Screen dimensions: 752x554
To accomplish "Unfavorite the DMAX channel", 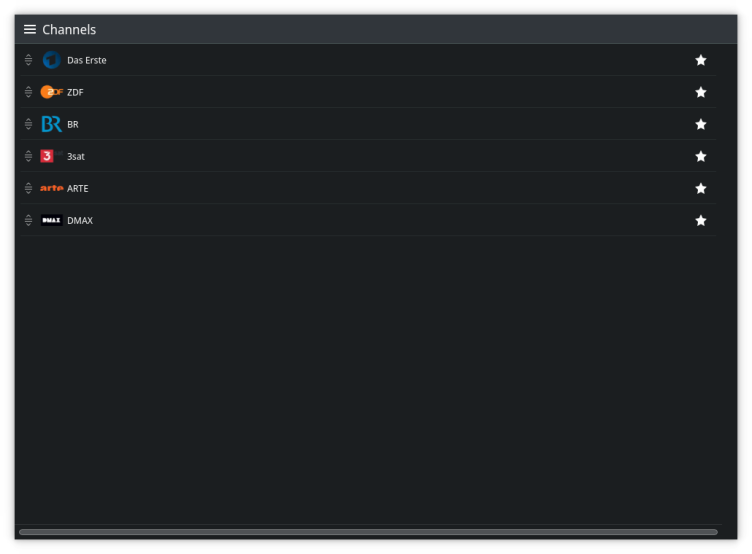I will pos(701,220).
